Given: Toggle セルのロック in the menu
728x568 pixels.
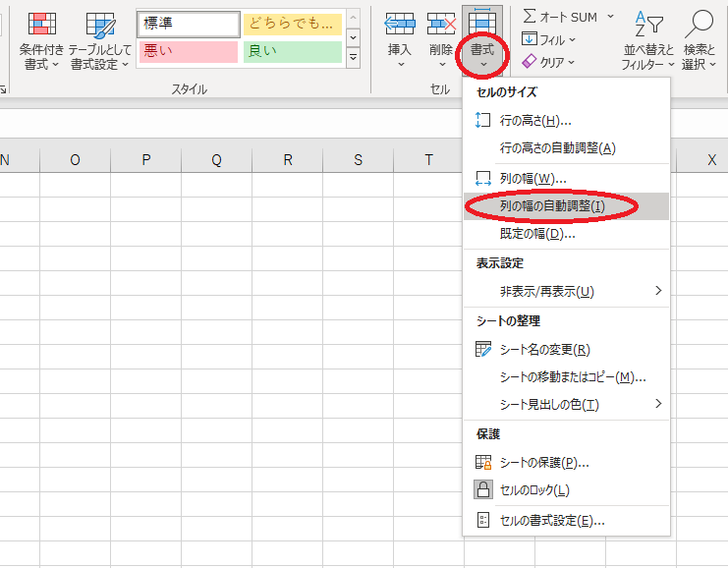Looking at the screenshot, I should 535,489.
